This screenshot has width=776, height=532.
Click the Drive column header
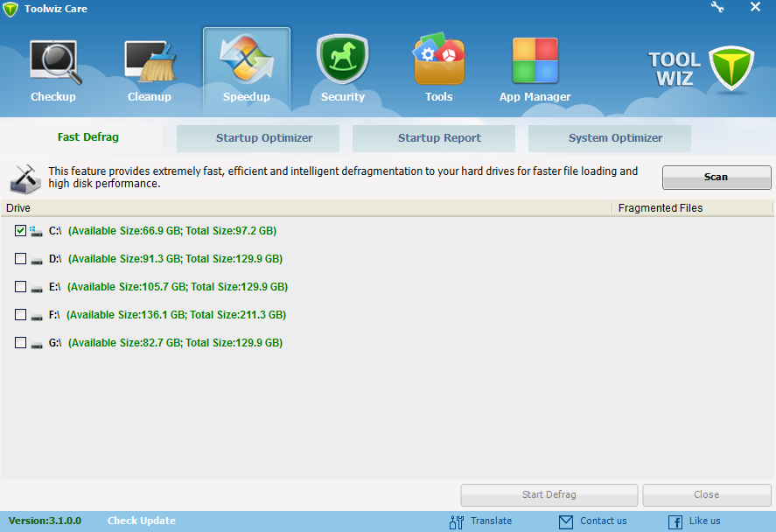pos(306,208)
